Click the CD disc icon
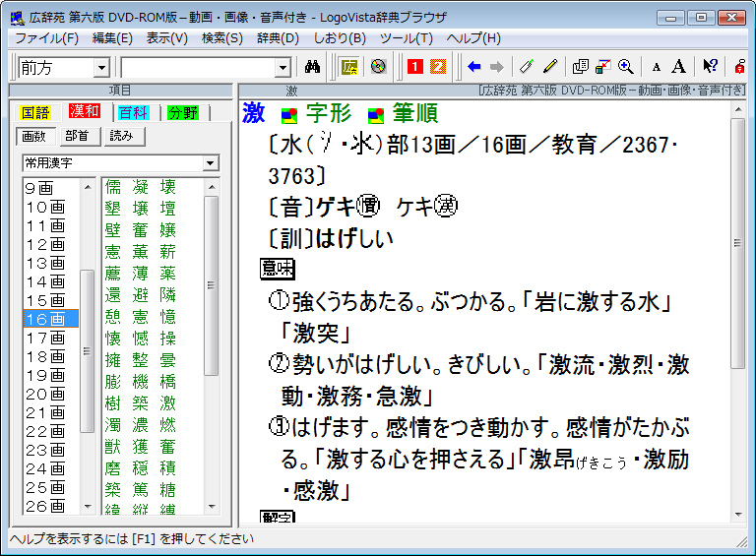Image resolution: width=756 pixels, height=556 pixels. [x=378, y=67]
